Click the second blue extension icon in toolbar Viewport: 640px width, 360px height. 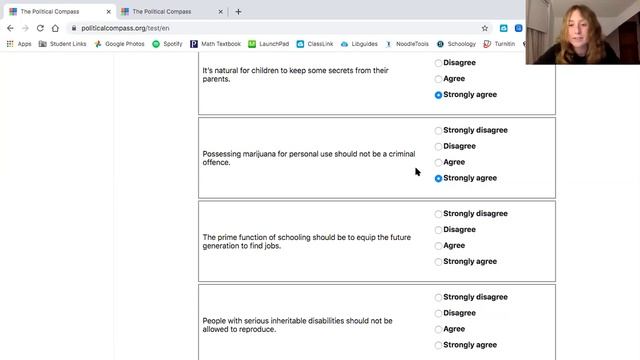point(518,28)
